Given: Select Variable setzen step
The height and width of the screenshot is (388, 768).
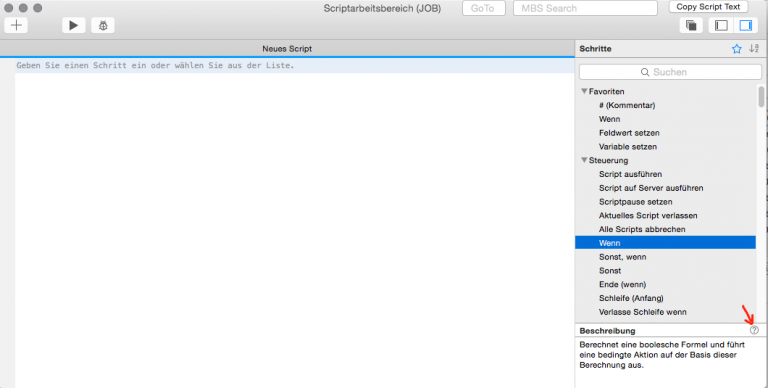Looking at the screenshot, I should point(627,146).
